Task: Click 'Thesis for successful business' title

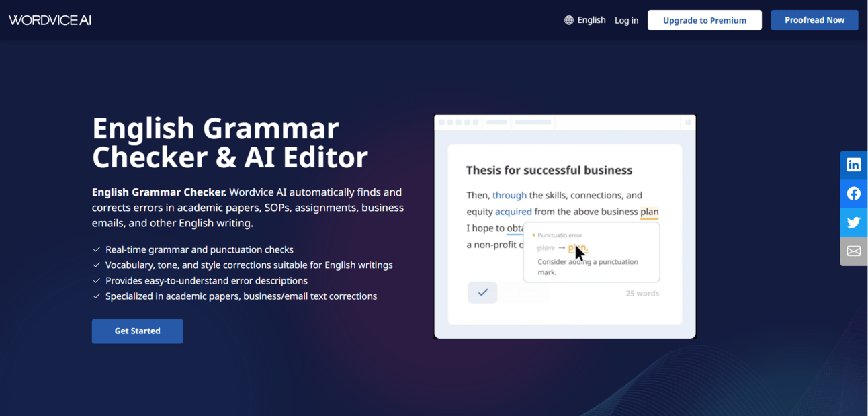Action: (x=550, y=170)
